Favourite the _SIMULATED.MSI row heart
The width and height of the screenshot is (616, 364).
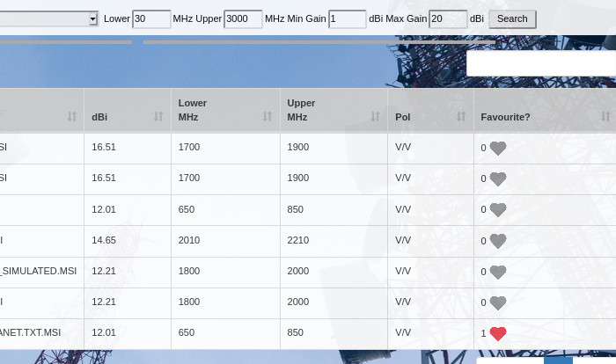[498, 272]
